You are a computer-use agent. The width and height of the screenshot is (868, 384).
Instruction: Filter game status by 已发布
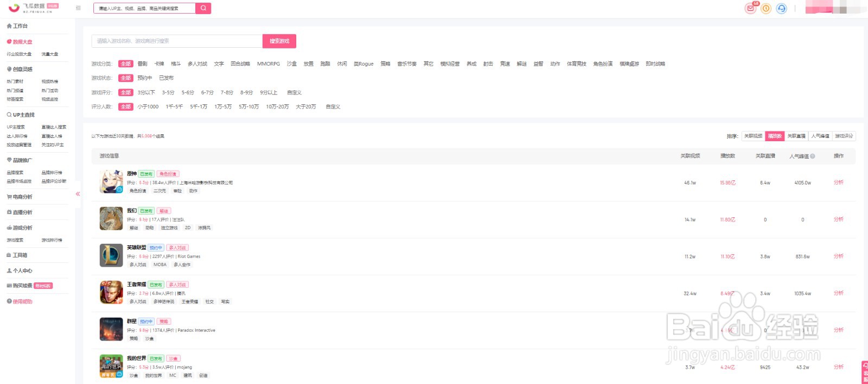click(167, 78)
